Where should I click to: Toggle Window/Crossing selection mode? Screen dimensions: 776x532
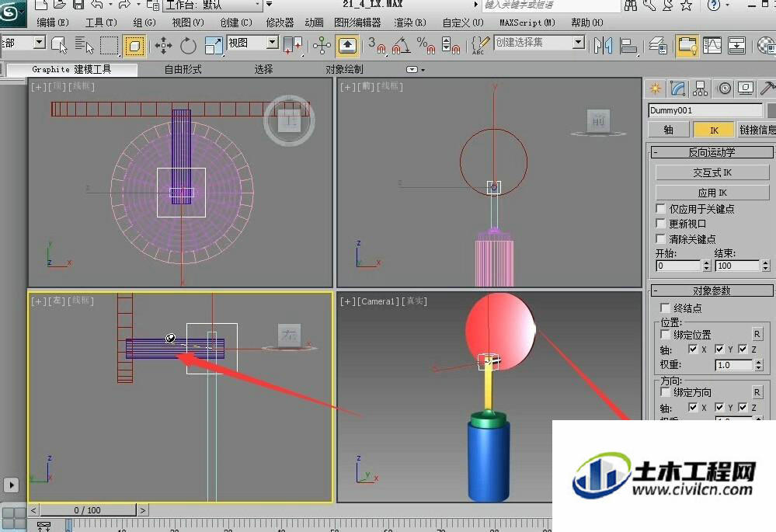[x=134, y=46]
